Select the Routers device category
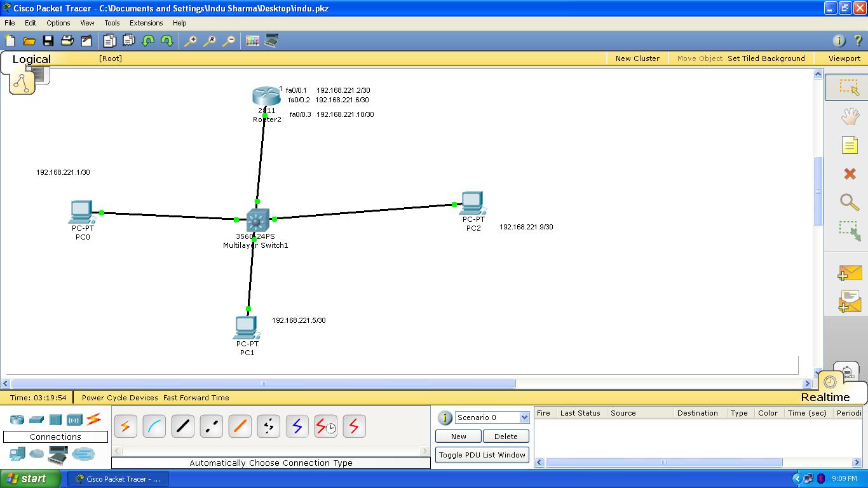 16,419
